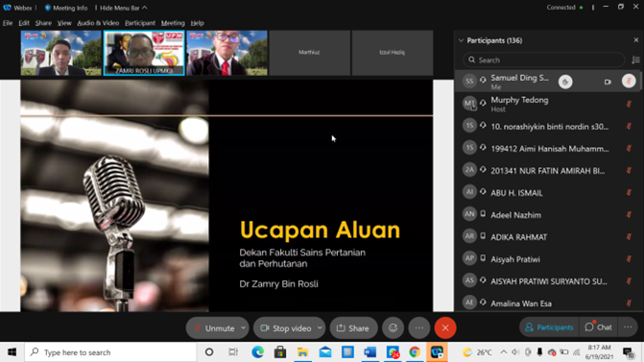
Task: Select video thumbnail with red tie presenter
Action: [x=227, y=53]
